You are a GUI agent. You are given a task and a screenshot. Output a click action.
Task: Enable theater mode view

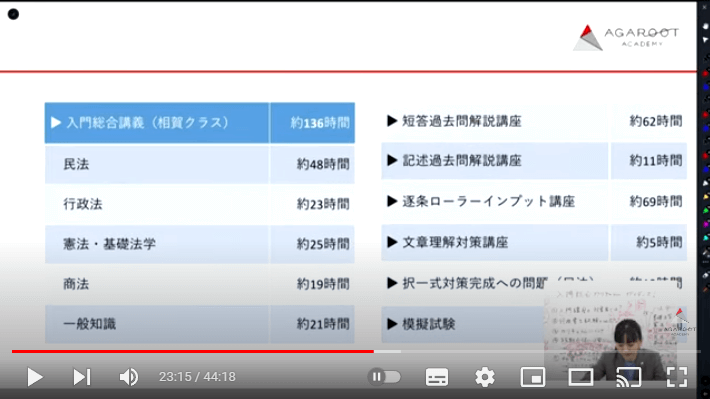coord(581,377)
